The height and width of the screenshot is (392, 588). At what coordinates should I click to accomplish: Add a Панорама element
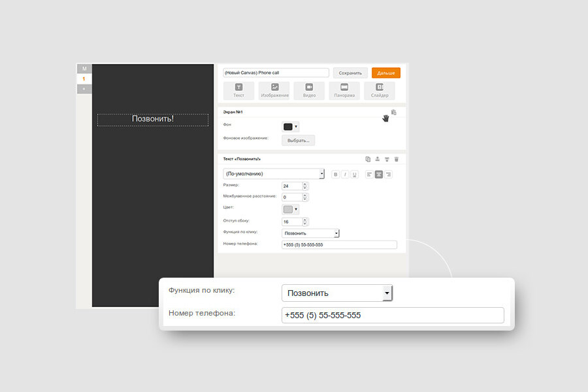tap(344, 91)
